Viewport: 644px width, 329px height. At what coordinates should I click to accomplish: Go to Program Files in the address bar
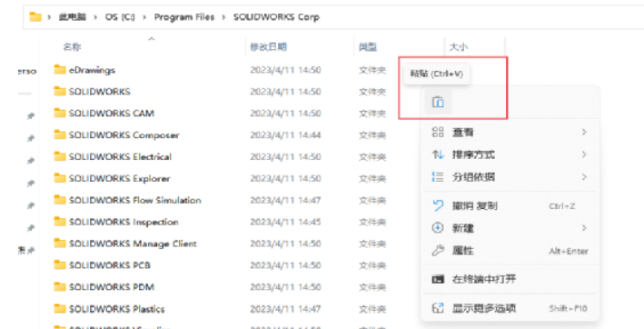coord(184,17)
